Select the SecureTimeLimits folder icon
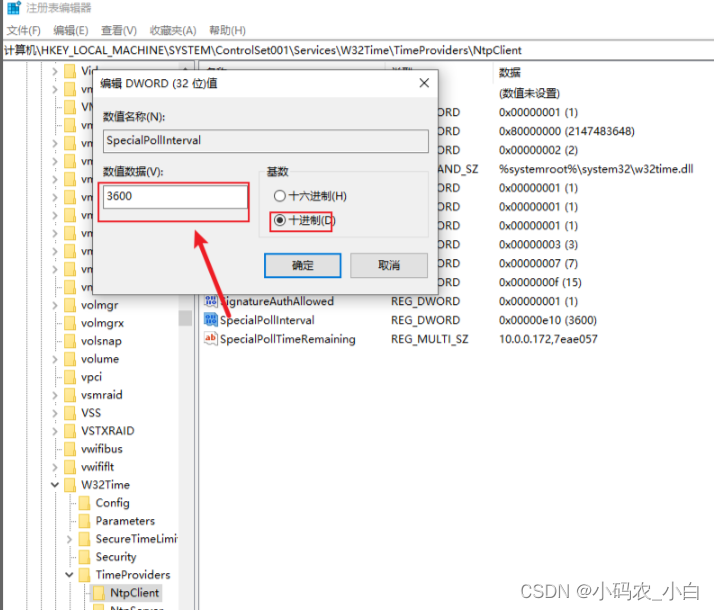714x610 pixels. pyautogui.click(x=85, y=539)
